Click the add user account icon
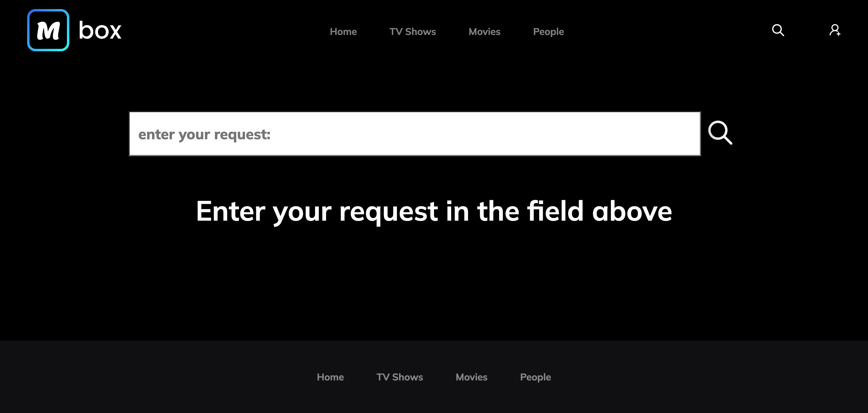Screen dimensions: 868x413 pyautogui.click(x=835, y=30)
